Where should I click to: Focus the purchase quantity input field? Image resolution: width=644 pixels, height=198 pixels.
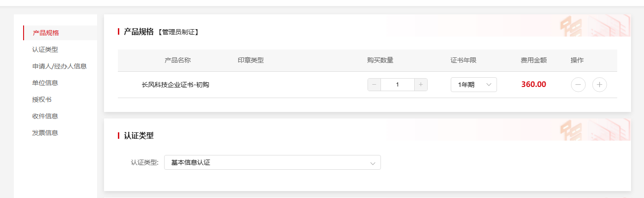[397, 85]
